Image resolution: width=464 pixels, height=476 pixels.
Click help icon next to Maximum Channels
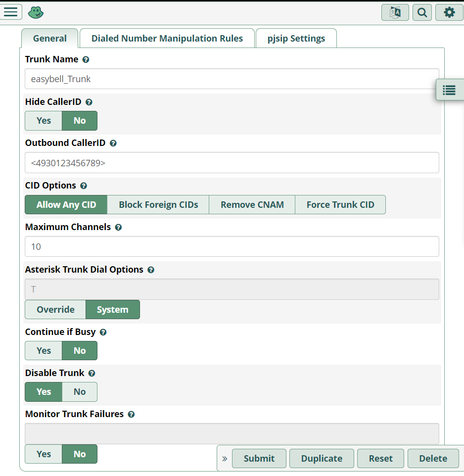[118, 228]
